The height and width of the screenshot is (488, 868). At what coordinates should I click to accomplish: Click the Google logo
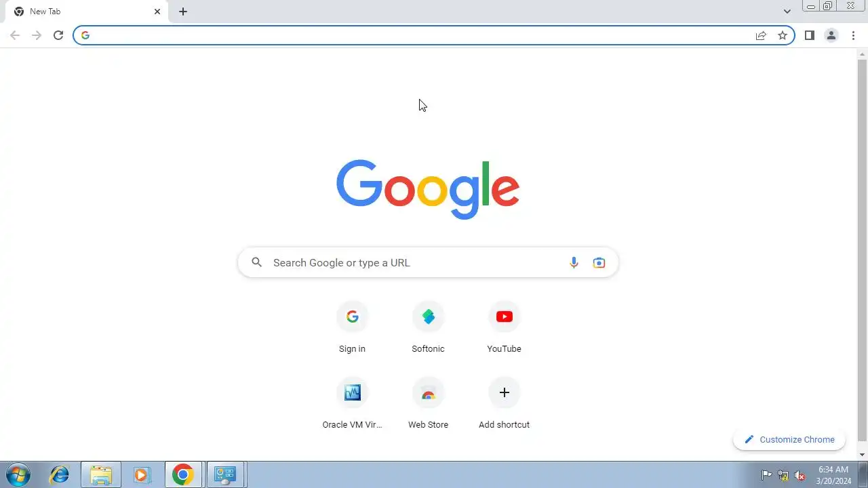tap(428, 189)
